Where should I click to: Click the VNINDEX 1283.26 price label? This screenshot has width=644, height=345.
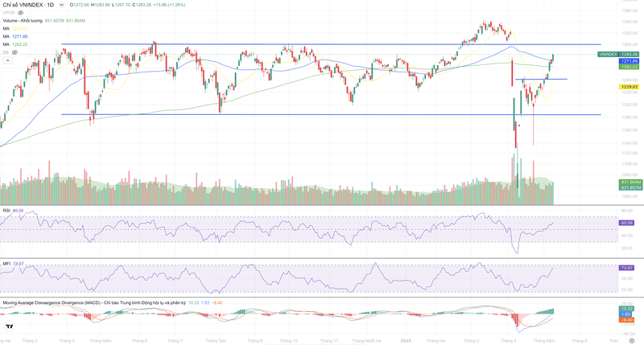[618, 54]
